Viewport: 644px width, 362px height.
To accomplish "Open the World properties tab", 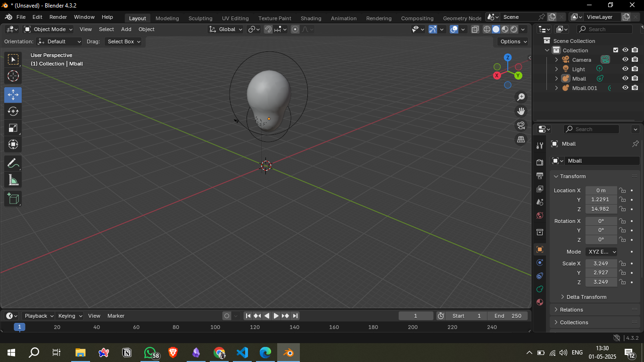I will [x=540, y=215].
